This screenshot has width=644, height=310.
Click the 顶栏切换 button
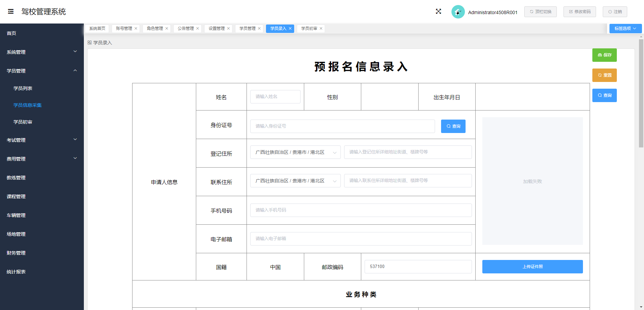point(540,12)
